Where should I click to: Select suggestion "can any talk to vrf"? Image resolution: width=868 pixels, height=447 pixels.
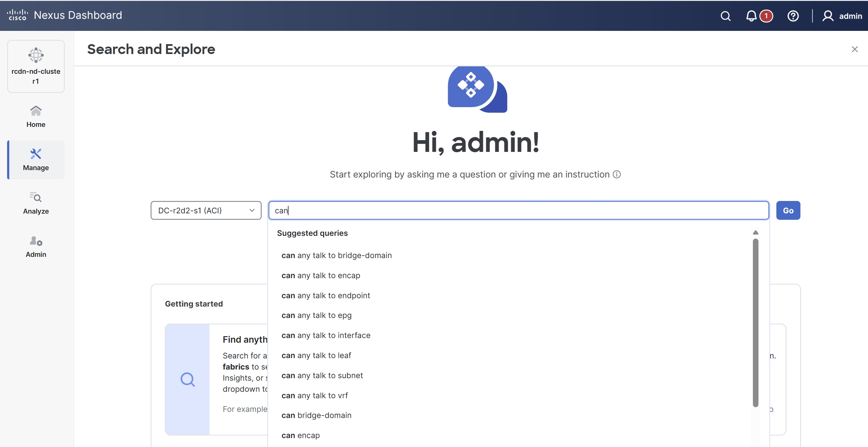pyautogui.click(x=314, y=395)
